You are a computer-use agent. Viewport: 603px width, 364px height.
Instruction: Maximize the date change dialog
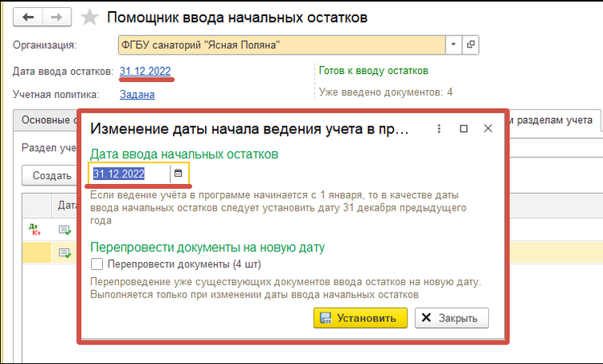point(463,129)
